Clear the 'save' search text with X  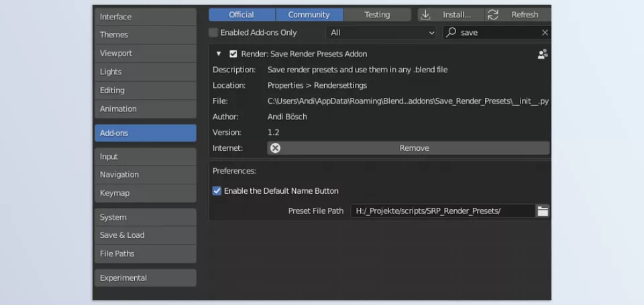pos(545,32)
